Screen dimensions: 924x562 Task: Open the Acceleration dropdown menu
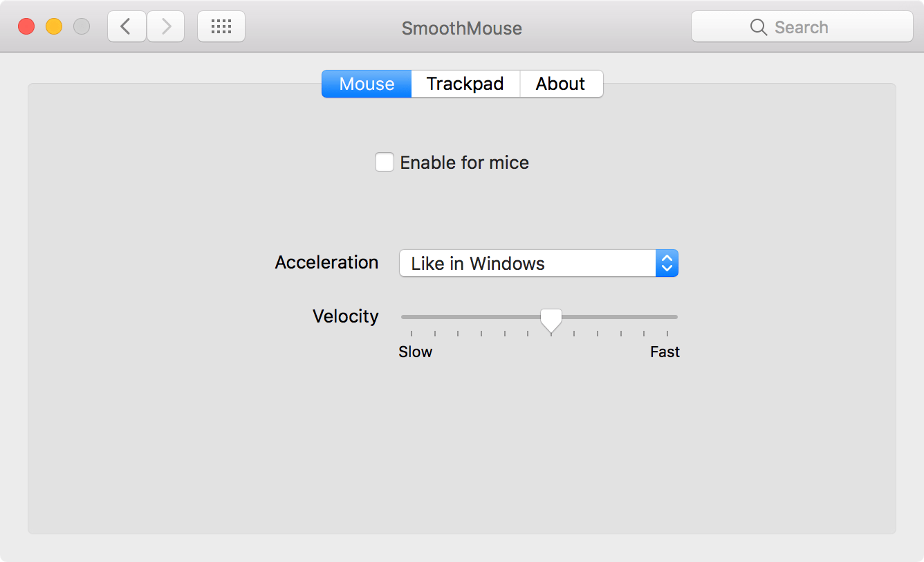click(538, 263)
